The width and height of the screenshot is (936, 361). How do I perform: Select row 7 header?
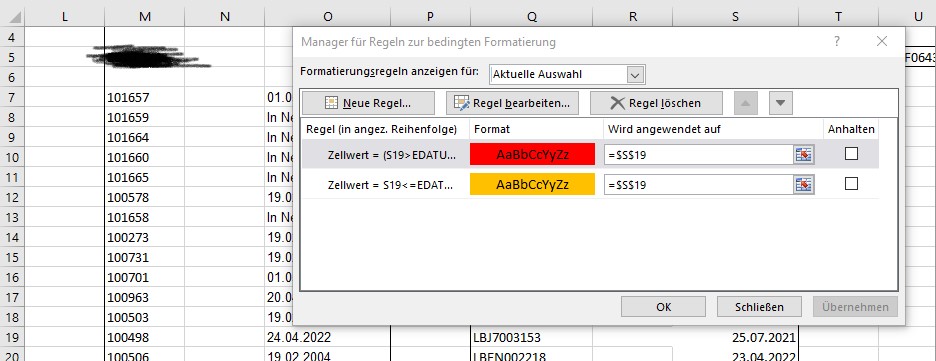point(13,97)
